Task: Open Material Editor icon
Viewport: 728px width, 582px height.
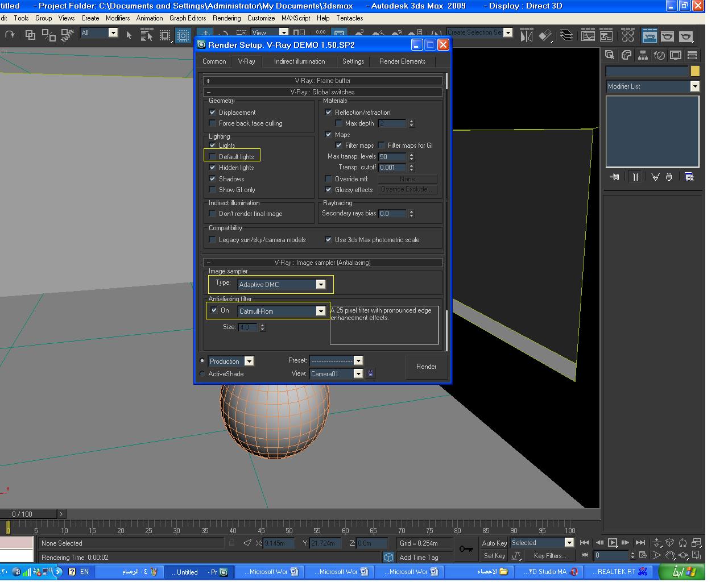Action: 628,36
